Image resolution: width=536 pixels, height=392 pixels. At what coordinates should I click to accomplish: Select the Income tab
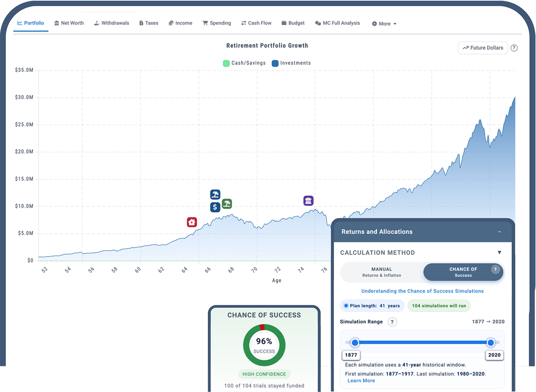click(x=180, y=23)
